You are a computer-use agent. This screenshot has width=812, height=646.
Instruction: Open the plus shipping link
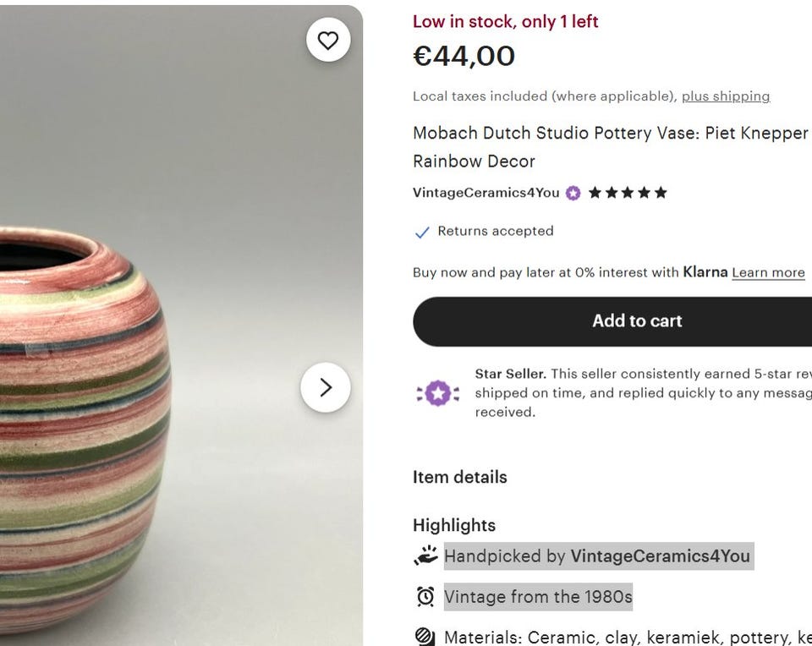pyautogui.click(x=726, y=96)
